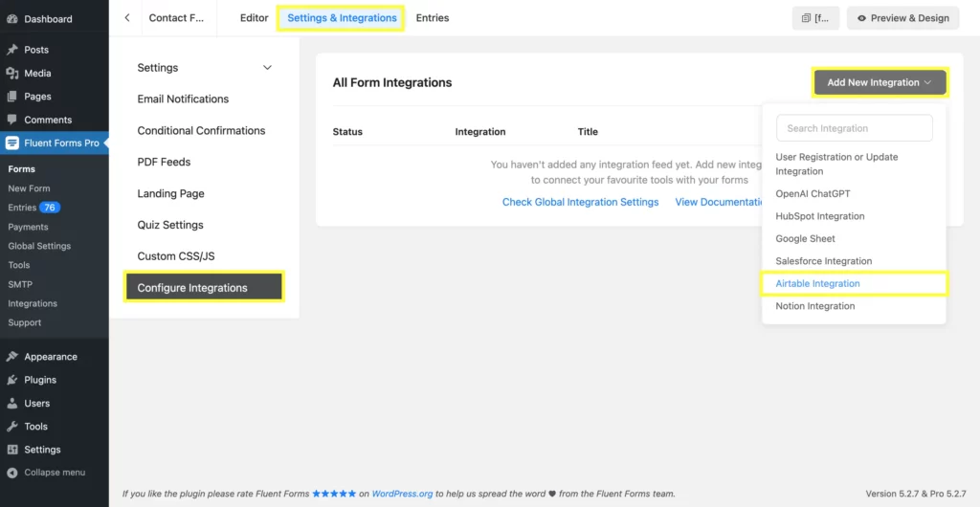Choose User Registration or Update Integration
This screenshot has height=507, width=980.
(836, 164)
